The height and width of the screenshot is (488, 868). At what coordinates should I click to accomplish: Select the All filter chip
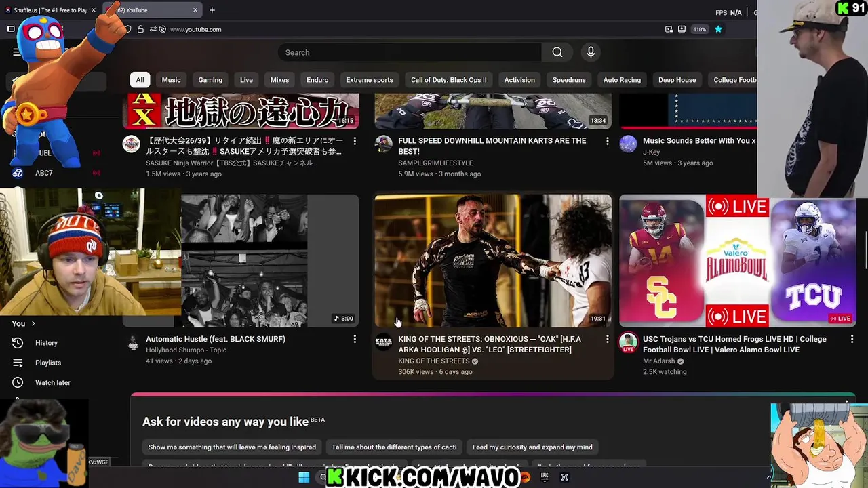[140, 80]
